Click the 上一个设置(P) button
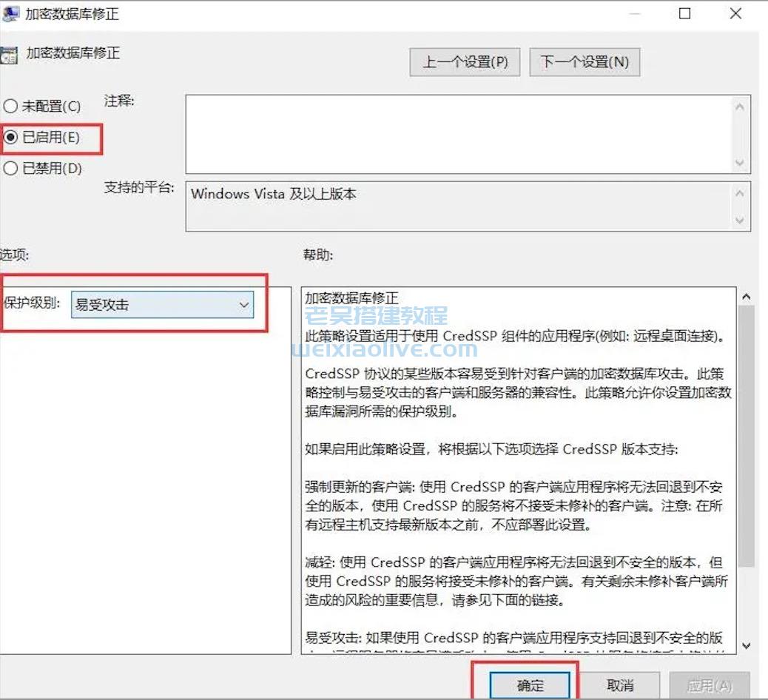Image resolution: width=768 pixels, height=700 pixels. [x=465, y=62]
